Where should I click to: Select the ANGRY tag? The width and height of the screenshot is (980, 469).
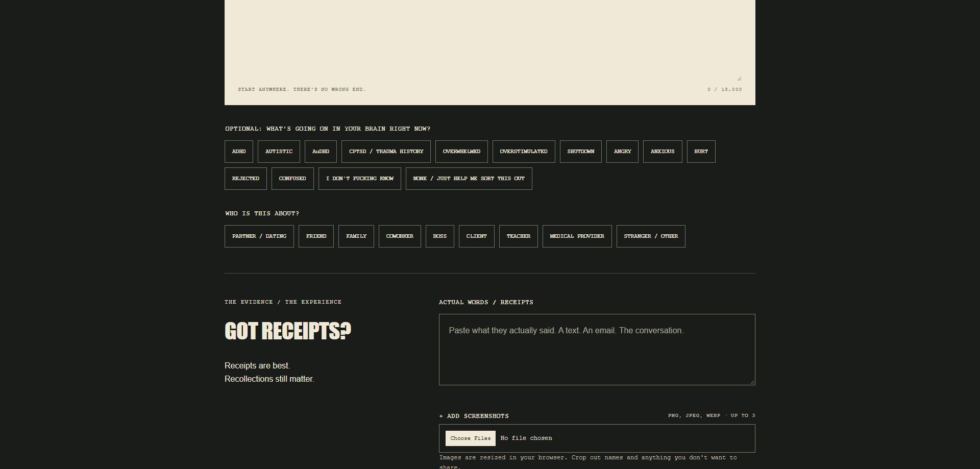[622, 152]
